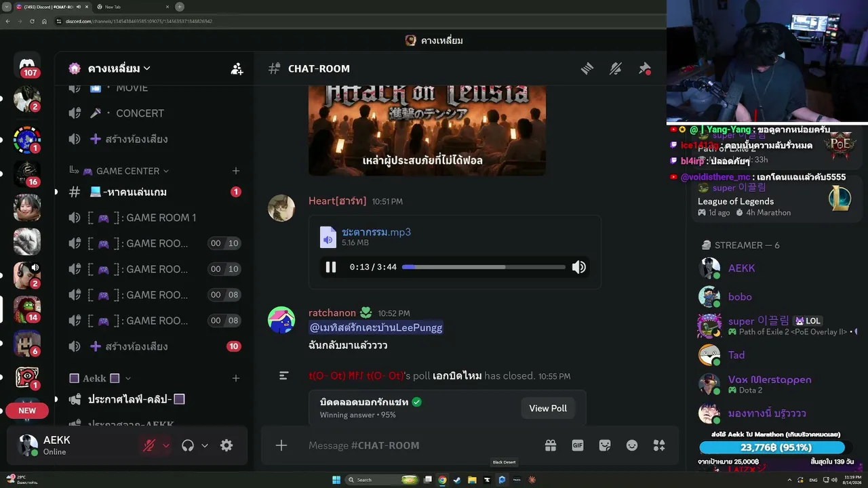The height and width of the screenshot is (488, 868).
Task: Pause the ชะตากรรม.mp3 audio playback
Action: [331, 267]
